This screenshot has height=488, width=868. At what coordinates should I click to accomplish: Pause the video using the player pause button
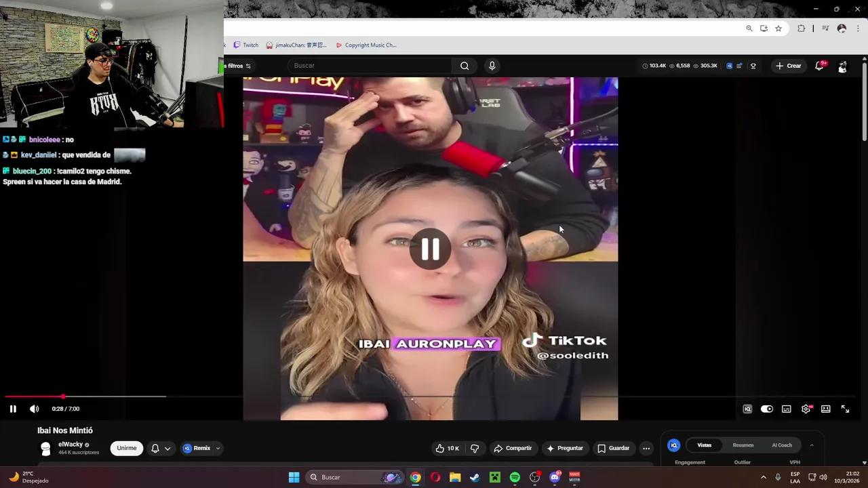click(13, 409)
